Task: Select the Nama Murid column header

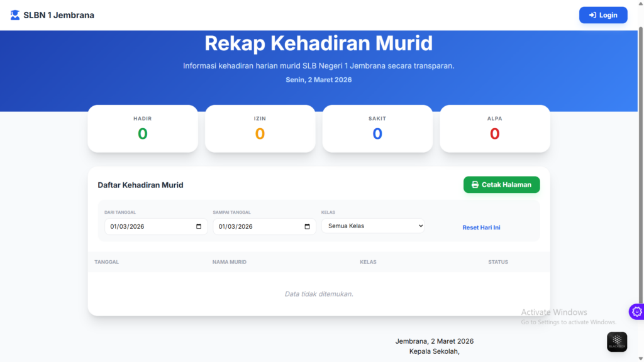Action: 229,262
